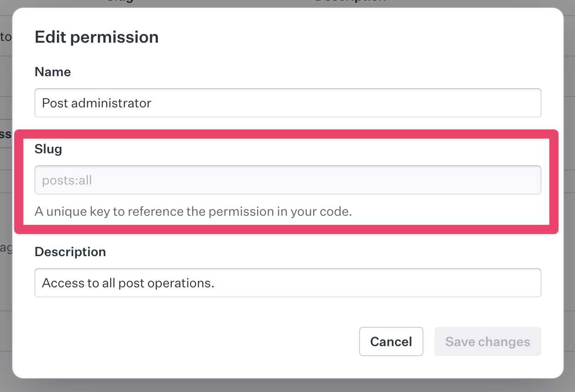
Task: Click the Description input field
Action: click(x=287, y=283)
